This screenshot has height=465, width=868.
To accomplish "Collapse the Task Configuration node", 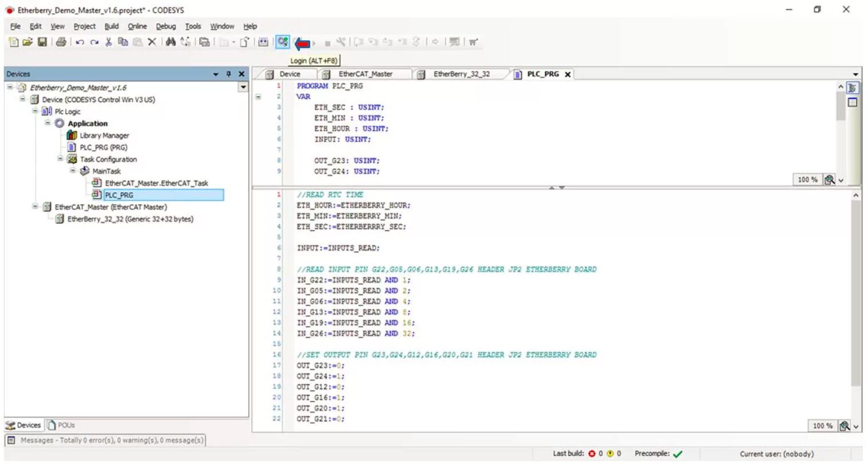I will tap(61, 158).
